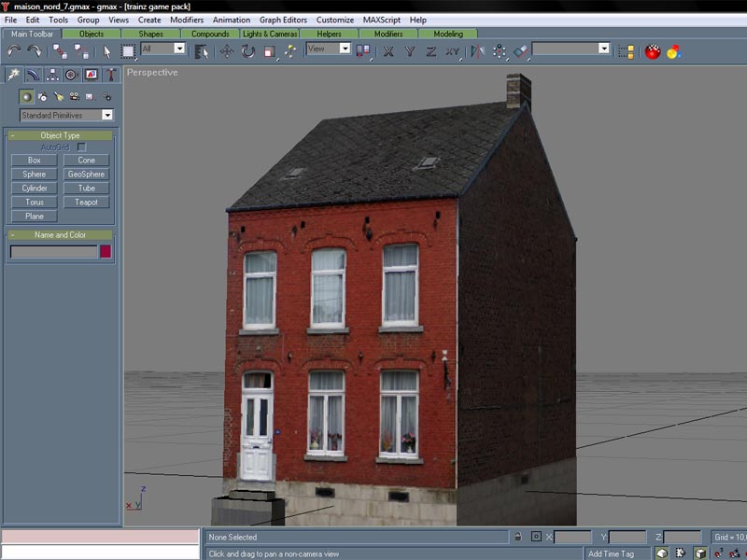Viewport: 747px width, 560px height.
Task: Click the GeoSphere button
Action: (x=86, y=174)
